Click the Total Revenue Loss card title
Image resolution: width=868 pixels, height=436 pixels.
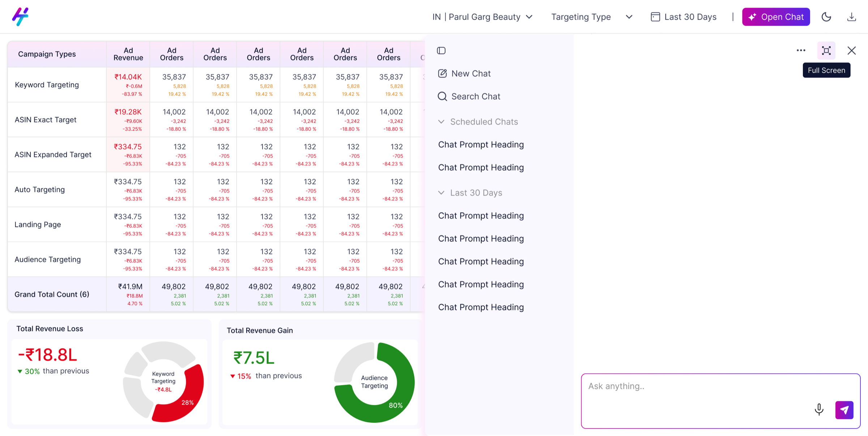pos(50,329)
